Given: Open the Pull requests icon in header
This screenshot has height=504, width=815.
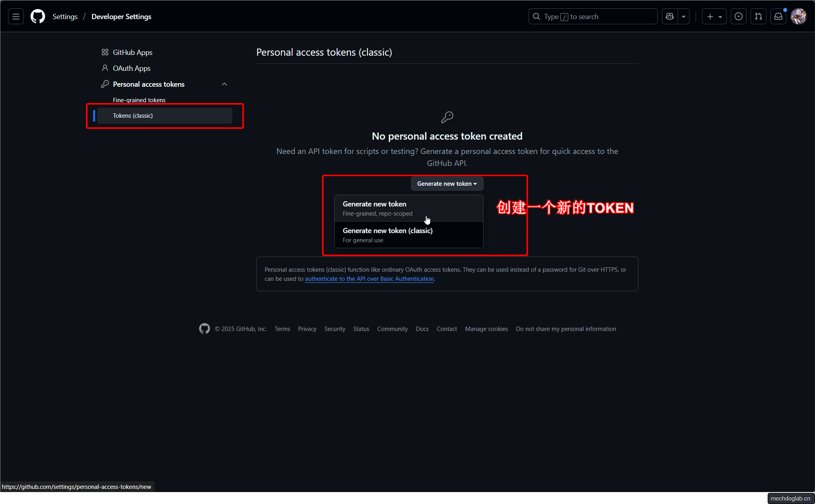Looking at the screenshot, I should 758,16.
